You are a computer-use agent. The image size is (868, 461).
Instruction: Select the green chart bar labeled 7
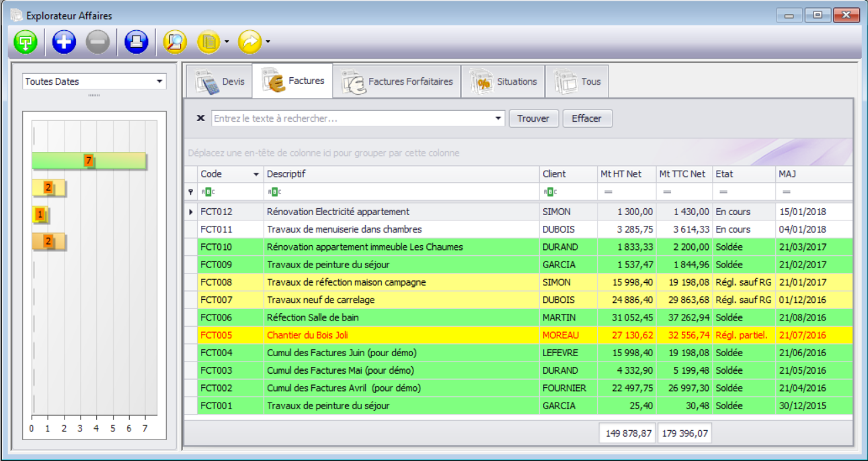pos(89,161)
